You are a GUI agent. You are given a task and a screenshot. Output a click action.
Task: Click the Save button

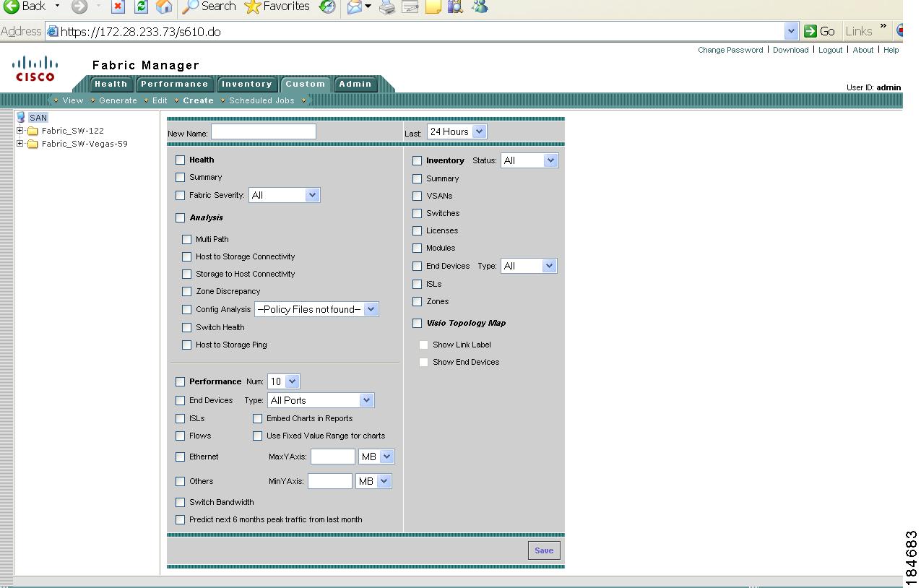click(544, 550)
